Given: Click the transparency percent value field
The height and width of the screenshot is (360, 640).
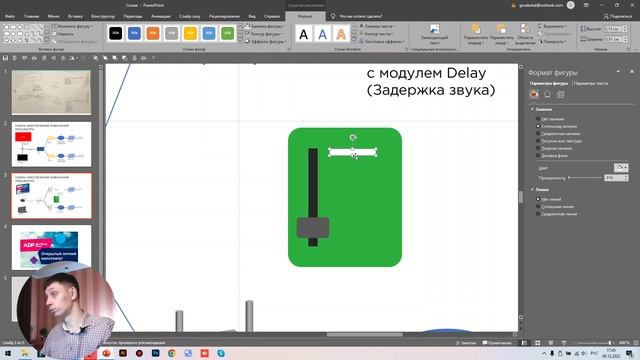Looking at the screenshot, I should pyautogui.click(x=613, y=178).
